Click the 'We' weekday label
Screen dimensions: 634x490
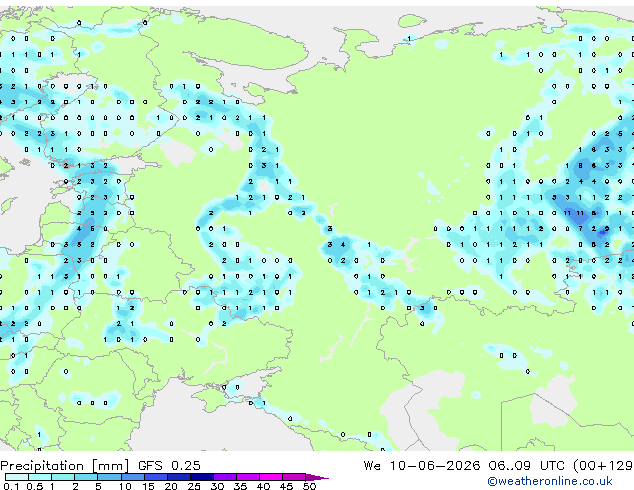click(x=372, y=466)
